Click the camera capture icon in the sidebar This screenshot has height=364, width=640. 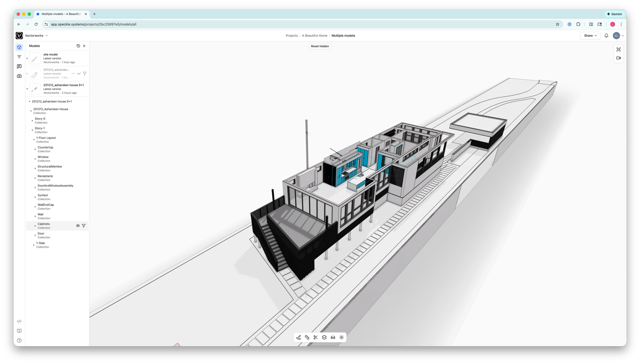[19, 76]
